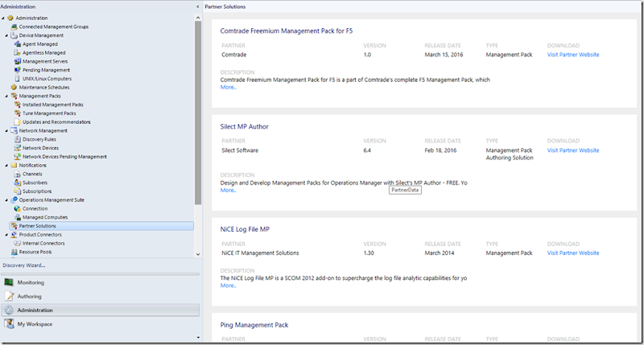
Task: Click the Tune Management Packs icon
Action: (17, 113)
